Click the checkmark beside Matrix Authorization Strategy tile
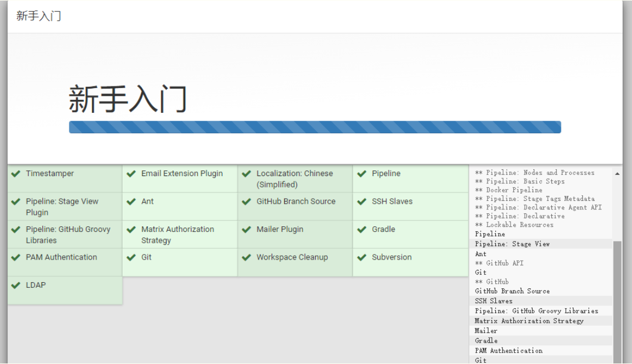This screenshot has height=364, width=632. pyautogui.click(x=131, y=230)
